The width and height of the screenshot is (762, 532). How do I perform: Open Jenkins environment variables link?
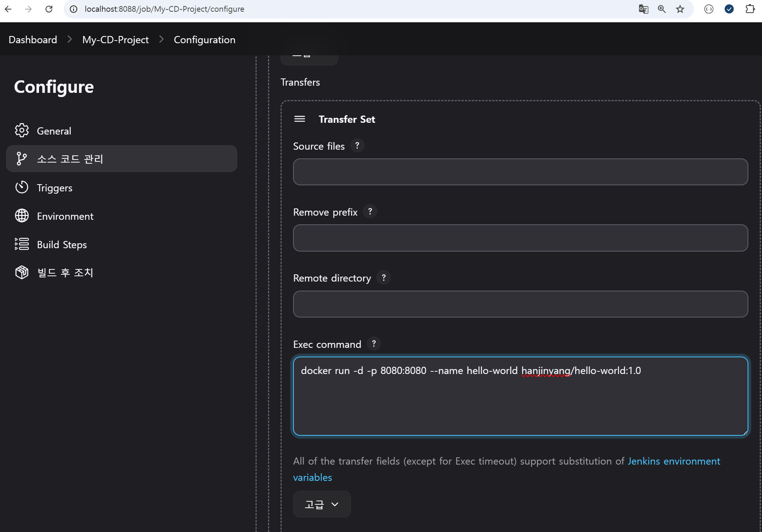[x=673, y=461]
